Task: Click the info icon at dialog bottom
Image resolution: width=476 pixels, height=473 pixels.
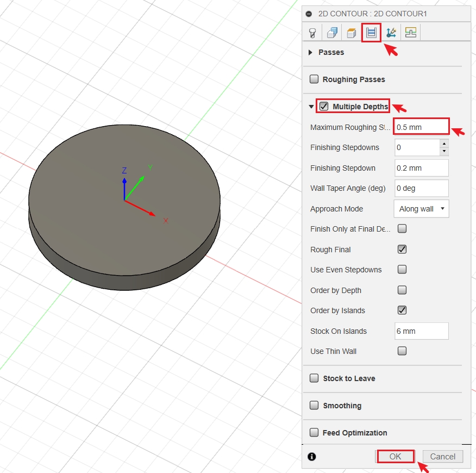Action: click(x=311, y=457)
